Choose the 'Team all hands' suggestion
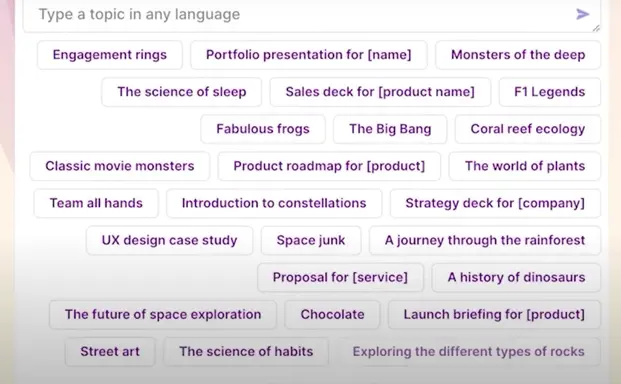The width and height of the screenshot is (621, 384). coord(96,203)
